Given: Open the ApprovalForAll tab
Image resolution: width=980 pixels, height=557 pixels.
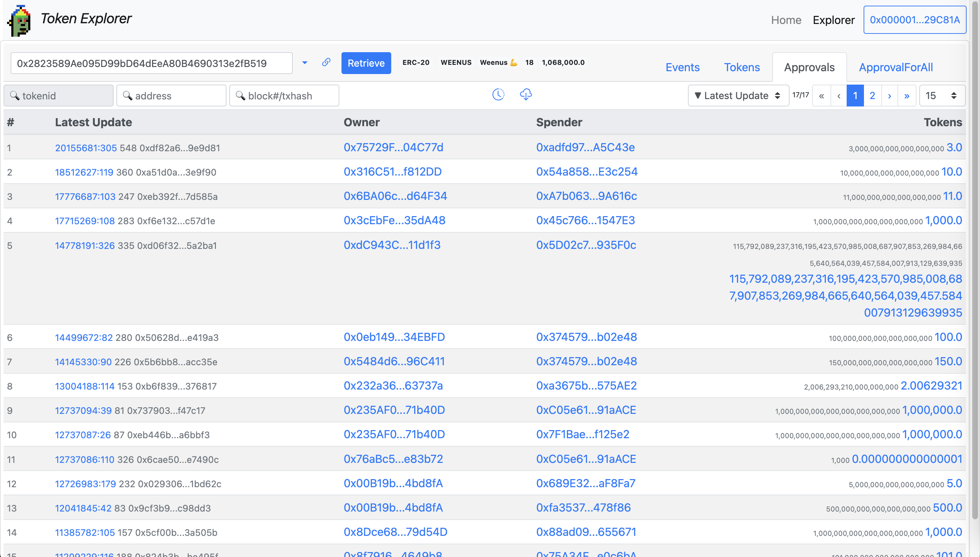Looking at the screenshot, I should (x=895, y=67).
